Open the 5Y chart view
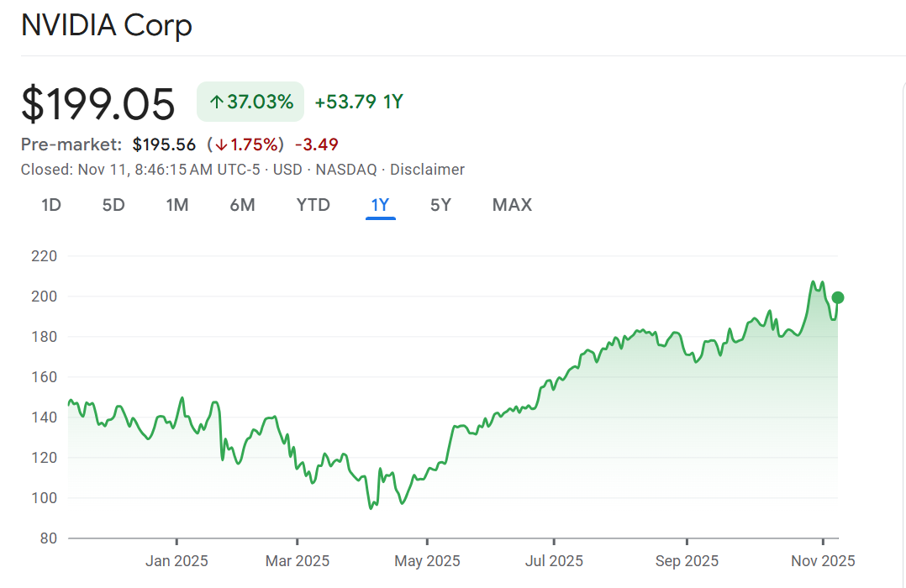 (x=440, y=205)
